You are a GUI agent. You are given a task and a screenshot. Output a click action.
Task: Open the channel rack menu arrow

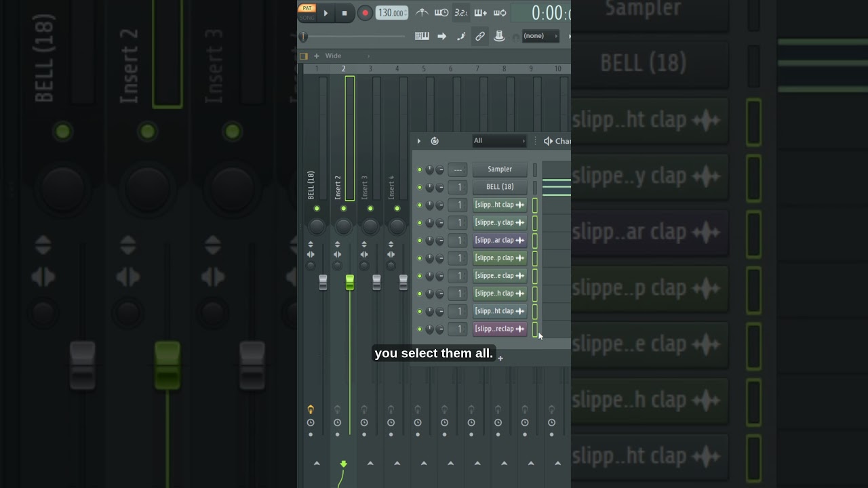419,141
